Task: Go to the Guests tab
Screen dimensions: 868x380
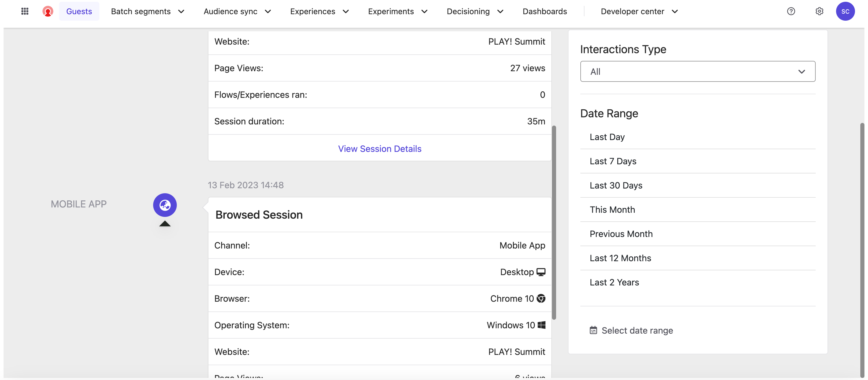Action: pyautogui.click(x=79, y=11)
